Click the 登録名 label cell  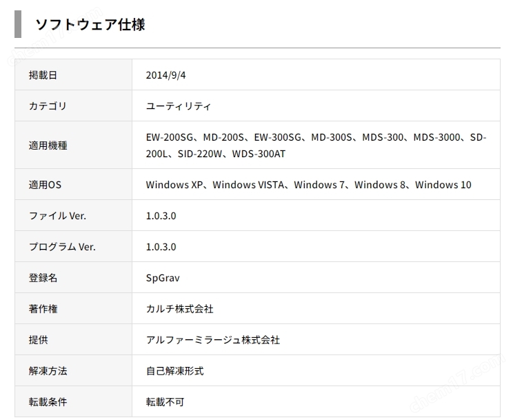point(73,277)
